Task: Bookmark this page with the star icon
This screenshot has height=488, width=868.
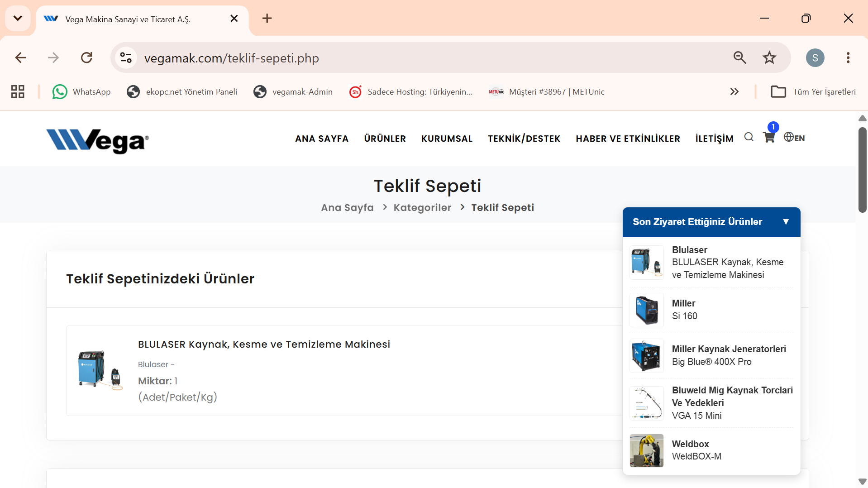Action: (769, 57)
